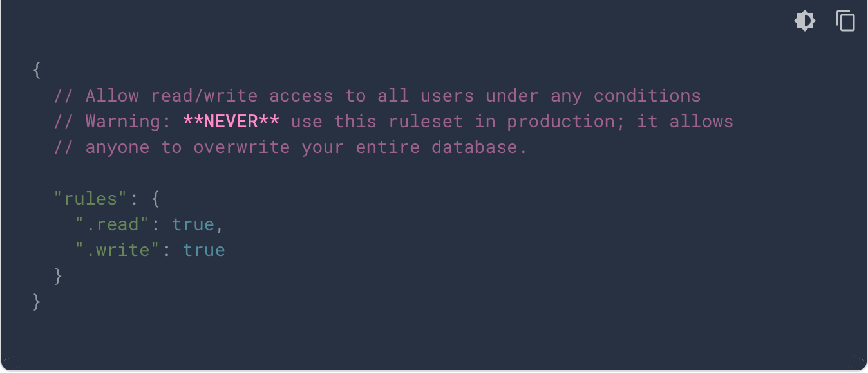Screen dimensions: 868x373
Task: Click the closing brace of rules block
Action: (x=59, y=275)
